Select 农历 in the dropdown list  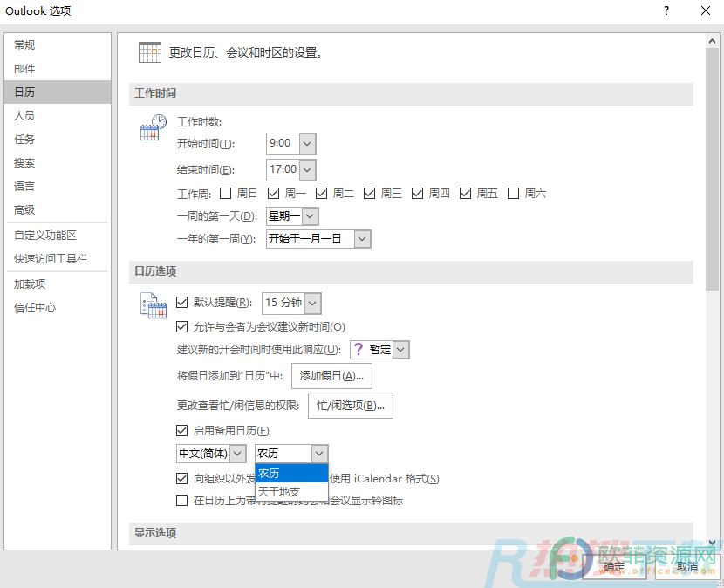292,474
